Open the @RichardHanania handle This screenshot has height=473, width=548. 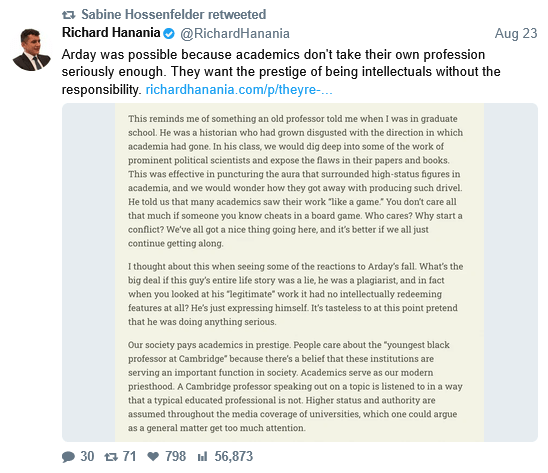tap(235, 34)
